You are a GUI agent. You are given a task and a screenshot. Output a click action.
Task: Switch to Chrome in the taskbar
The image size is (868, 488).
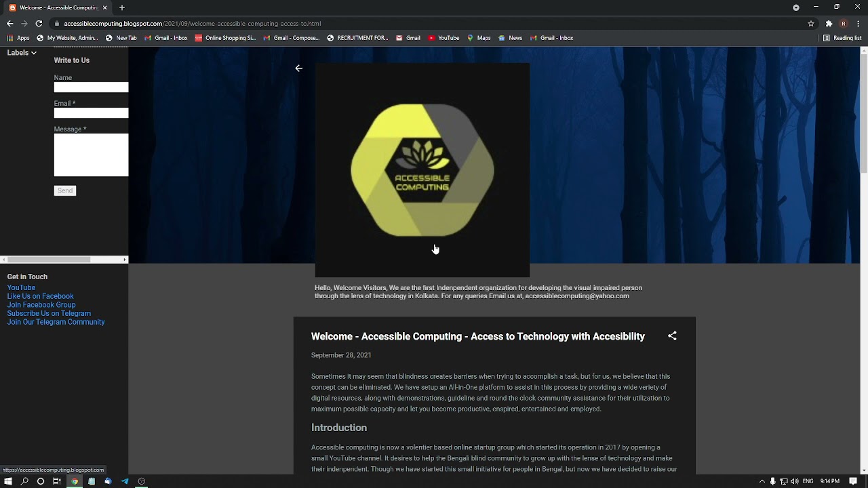coord(75,481)
